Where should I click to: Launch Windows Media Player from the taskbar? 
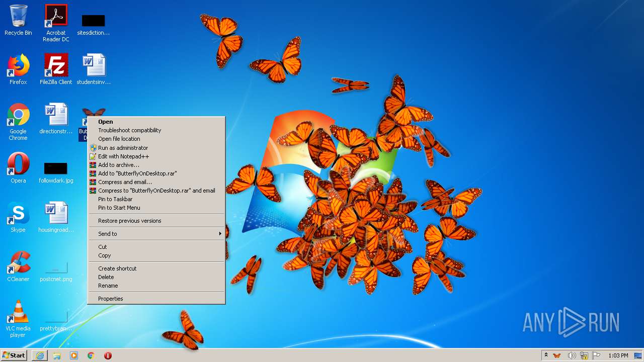pyautogui.click(x=74, y=355)
